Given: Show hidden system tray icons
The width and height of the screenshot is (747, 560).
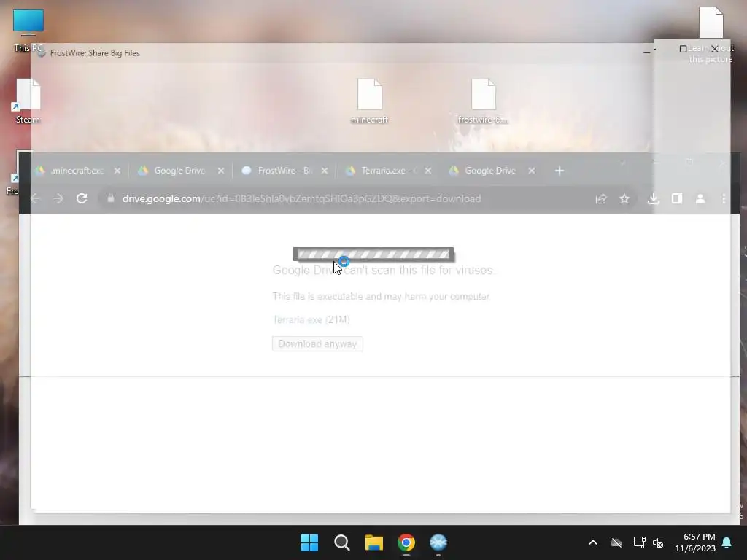Looking at the screenshot, I should coord(593,542).
